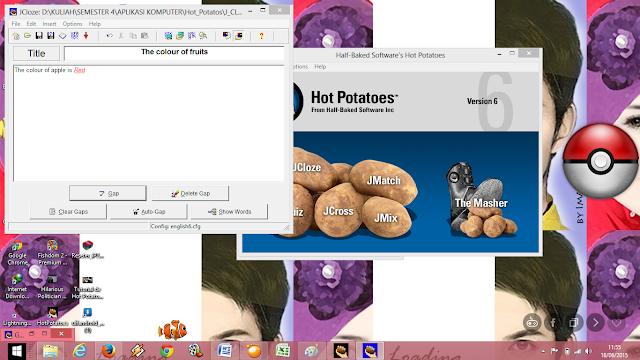Screen dimensions: 640x360
Task: Open Help menu in Hot Potatoes window
Action: pyautogui.click(x=320, y=67)
